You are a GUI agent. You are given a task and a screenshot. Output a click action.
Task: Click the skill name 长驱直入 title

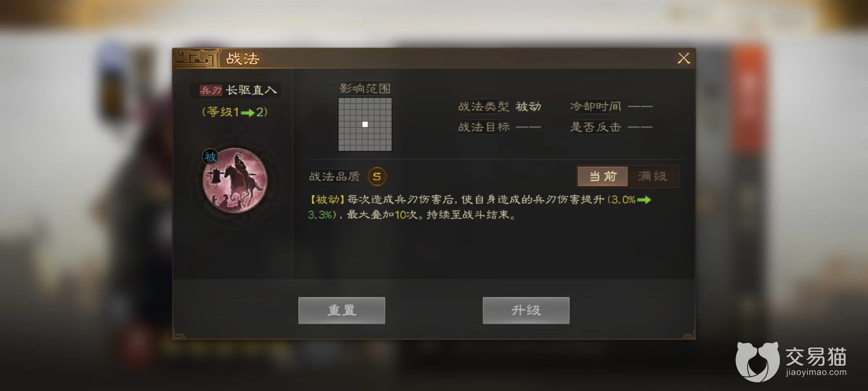[251, 90]
